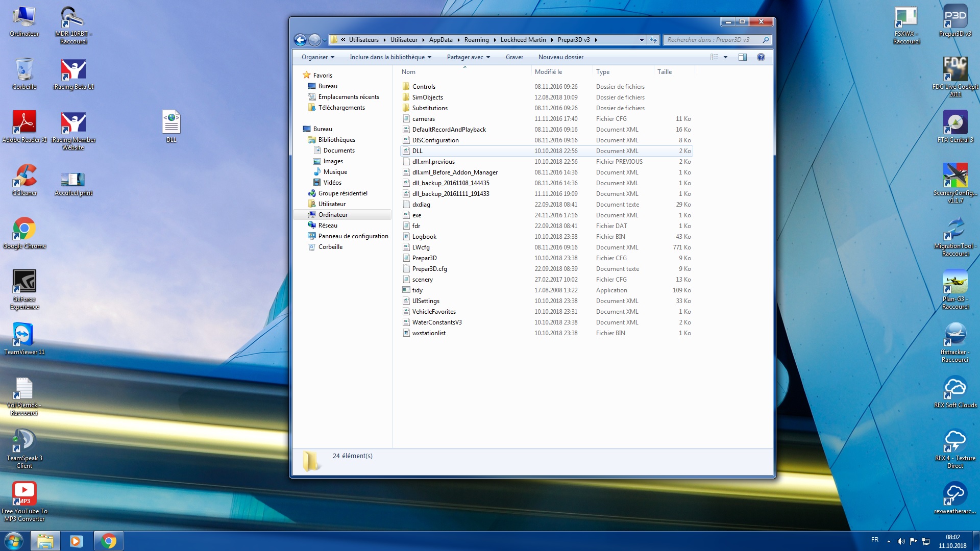The image size is (980, 551).
Task: Sort by Taille column header
Action: (674, 72)
